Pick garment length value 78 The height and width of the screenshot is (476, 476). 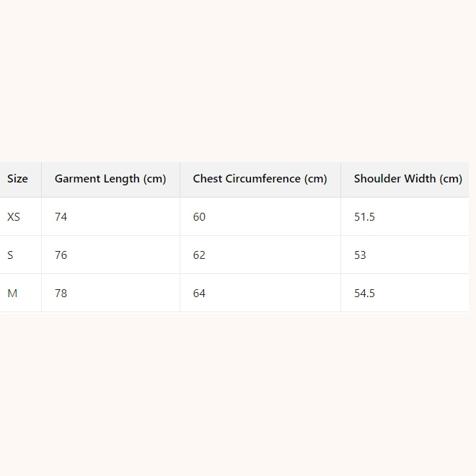tap(61, 293)
